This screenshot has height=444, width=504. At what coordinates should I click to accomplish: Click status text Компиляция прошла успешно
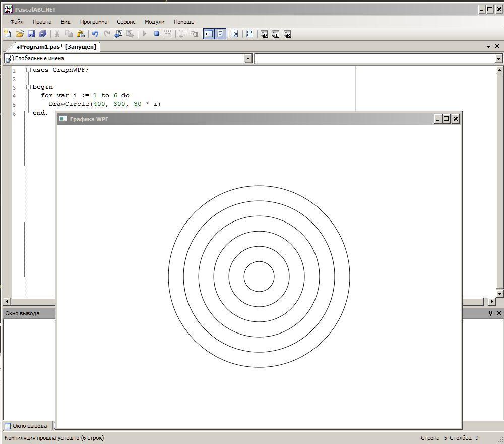click(54, 438)
